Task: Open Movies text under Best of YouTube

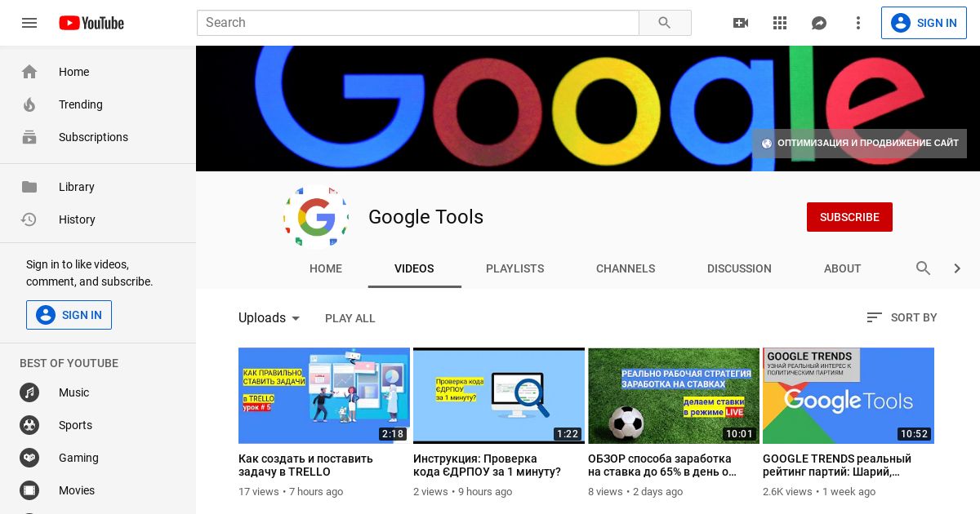Action: click(77, 490)
